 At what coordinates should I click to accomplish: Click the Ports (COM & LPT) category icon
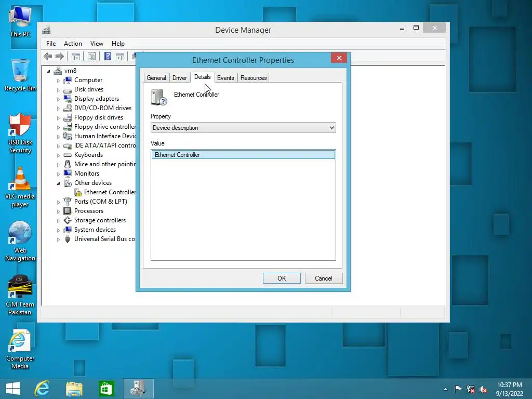68,202
